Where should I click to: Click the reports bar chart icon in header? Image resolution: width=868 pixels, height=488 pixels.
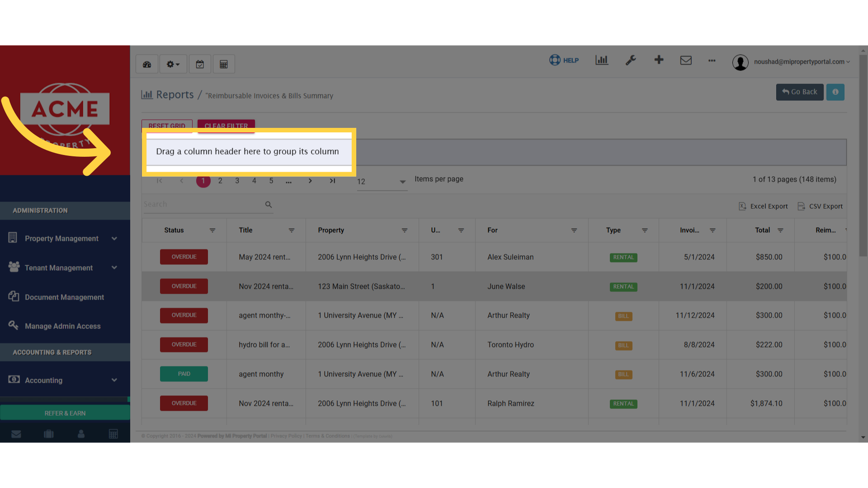(601, 60)
